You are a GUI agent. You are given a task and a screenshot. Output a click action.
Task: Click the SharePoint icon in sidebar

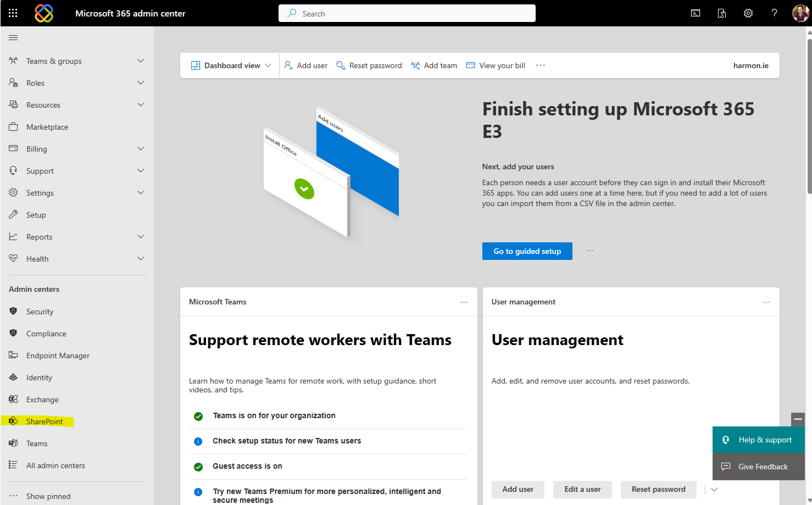(x=13, y=421)
